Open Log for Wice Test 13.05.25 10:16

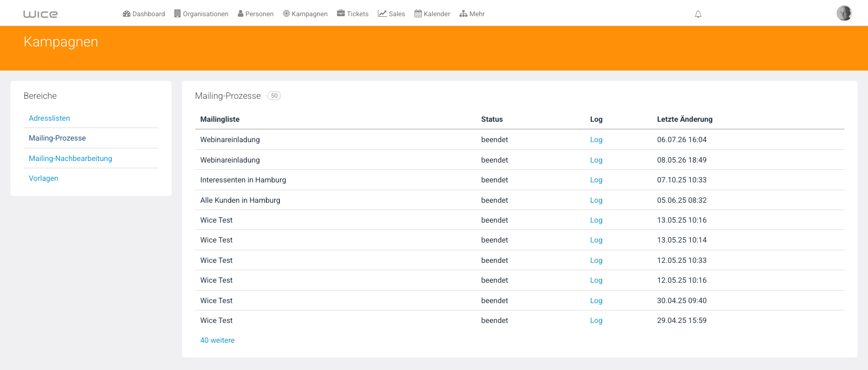pos(596,220)
